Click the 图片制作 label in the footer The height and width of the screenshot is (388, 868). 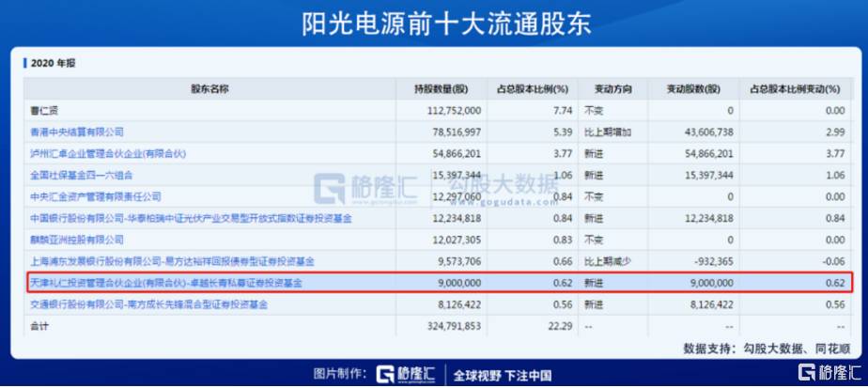(339, 374)
